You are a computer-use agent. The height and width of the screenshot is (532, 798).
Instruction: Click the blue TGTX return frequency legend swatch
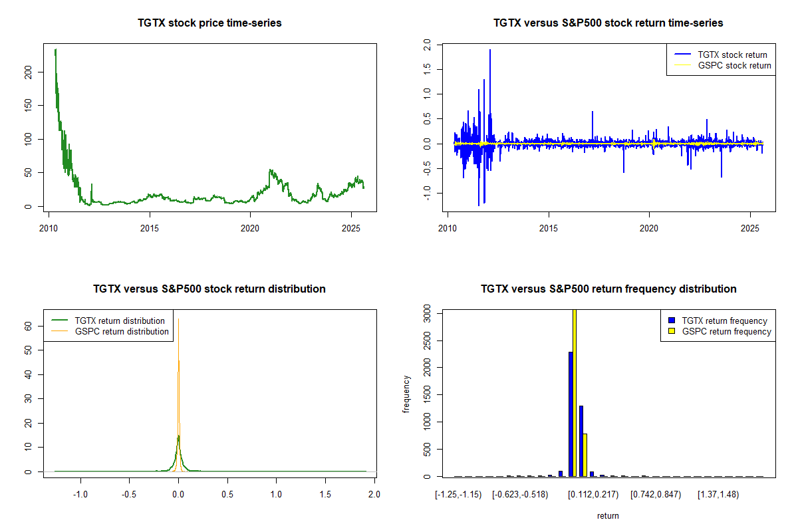[672, 321]
